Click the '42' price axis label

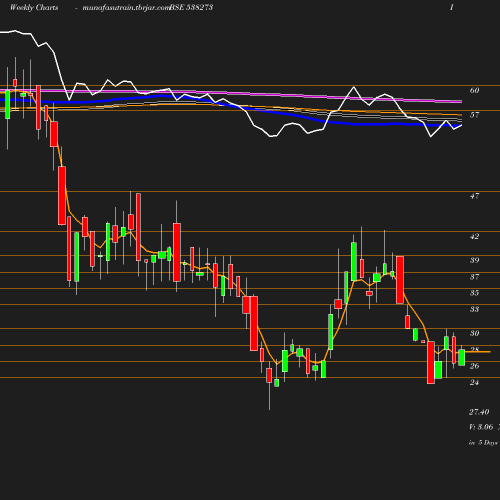474,236
